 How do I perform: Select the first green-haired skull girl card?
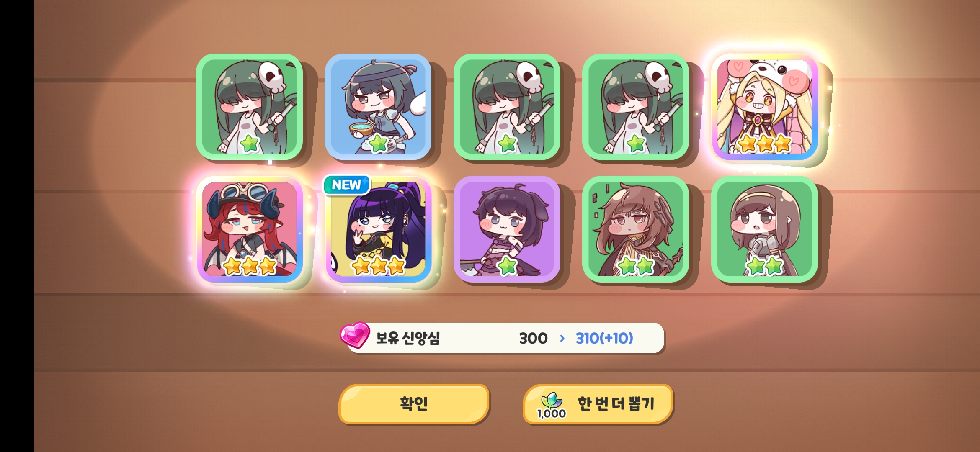click(x=249, y=107)
